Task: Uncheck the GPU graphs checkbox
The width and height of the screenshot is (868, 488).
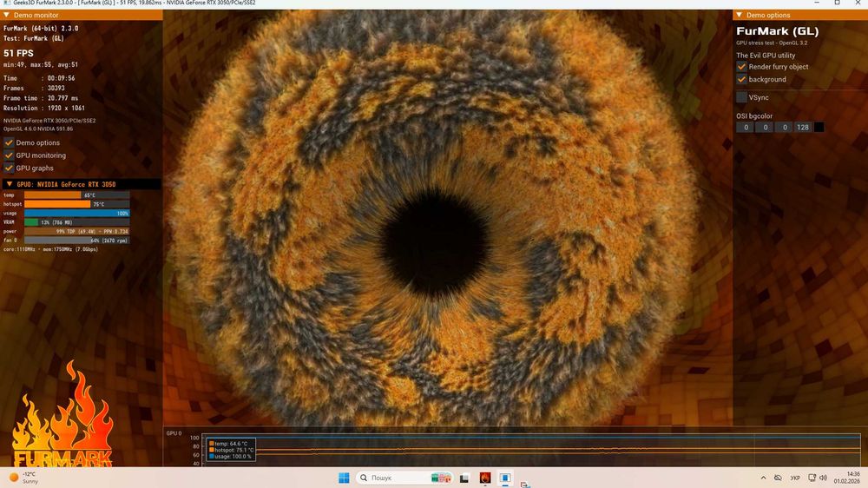Action: tap(9, 168)
